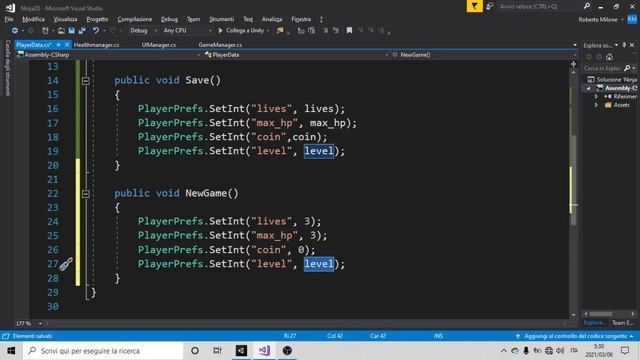Click Aggiungi al controllo del codice sorgente
The width and height of the screenshot is (640, 360).
[x=575, y=336]
